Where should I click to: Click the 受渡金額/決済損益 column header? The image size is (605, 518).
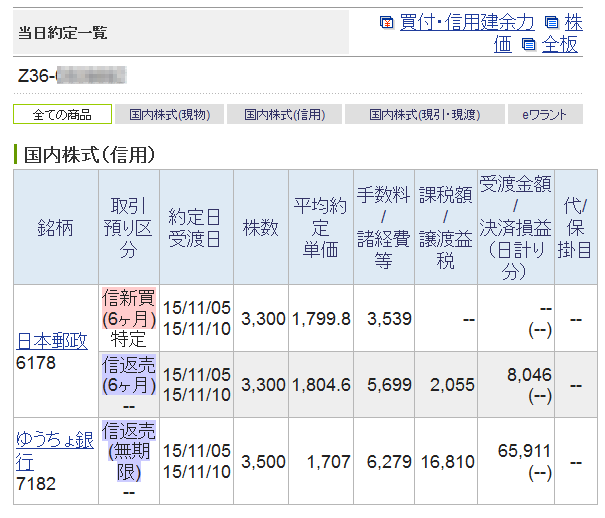[515, 227]
